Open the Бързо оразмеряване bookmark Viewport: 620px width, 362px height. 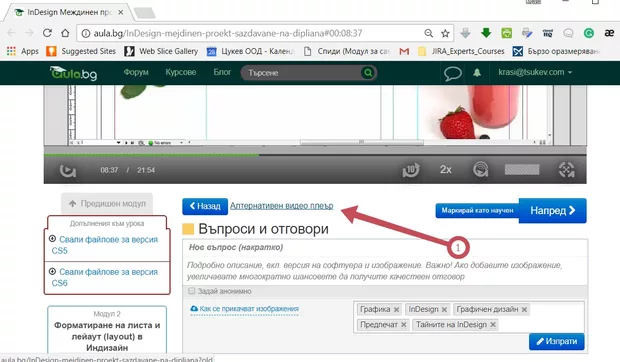[x=556, y=51]
